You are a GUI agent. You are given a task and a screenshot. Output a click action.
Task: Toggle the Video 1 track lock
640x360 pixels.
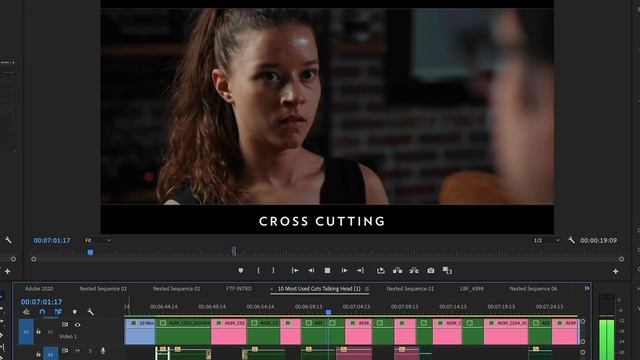(x=38, y=332)
